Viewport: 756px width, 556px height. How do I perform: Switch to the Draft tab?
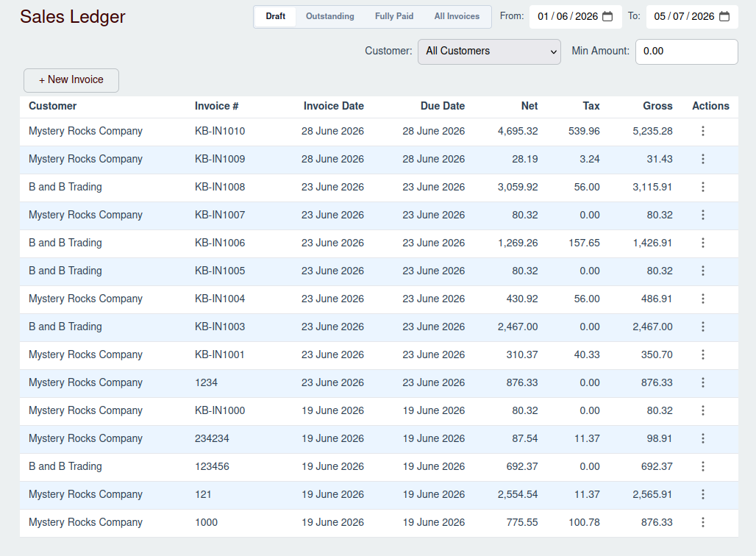275,16
